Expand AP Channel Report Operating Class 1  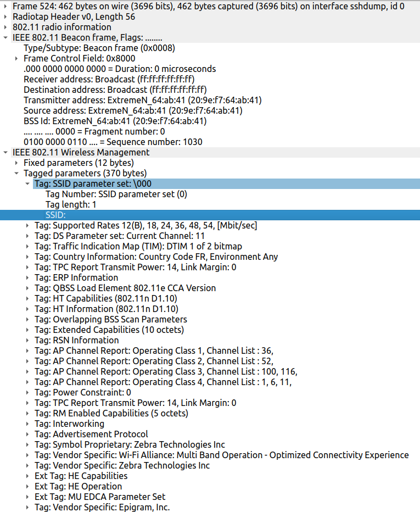tap(27, 351)
